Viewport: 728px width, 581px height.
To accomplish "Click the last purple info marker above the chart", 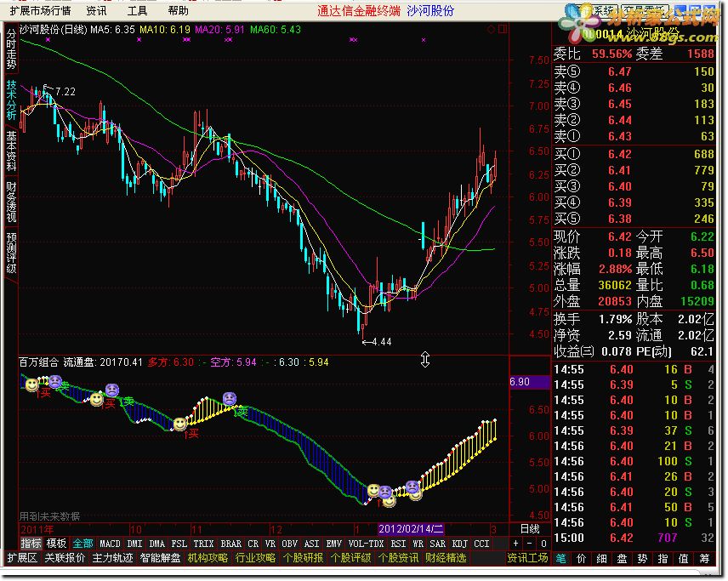I will coord(424,40).
